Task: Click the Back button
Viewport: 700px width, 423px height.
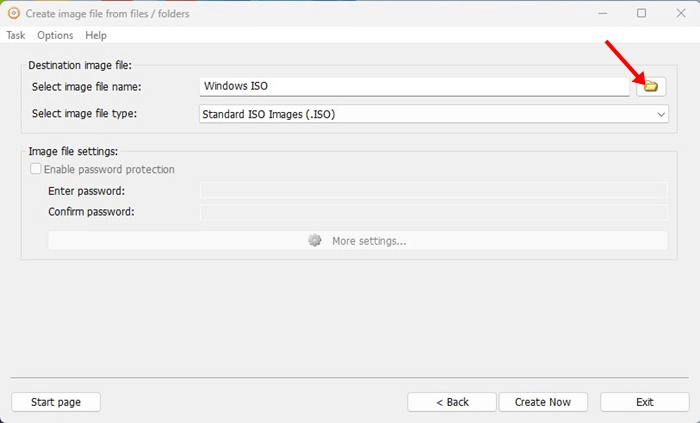Action: (x=452, y=402)
